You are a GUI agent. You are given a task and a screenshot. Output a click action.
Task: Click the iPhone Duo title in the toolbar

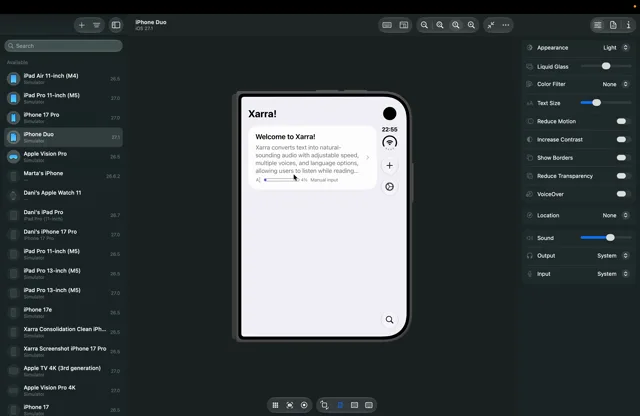click(151, 22)
